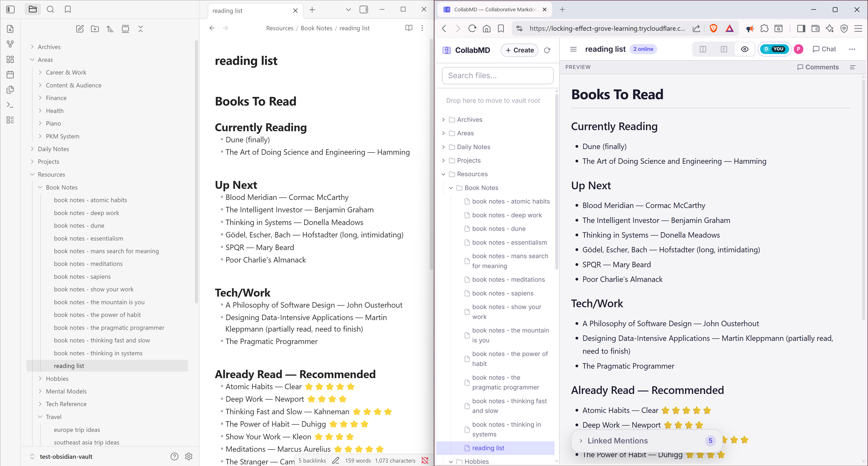Click sync status icon in Obsidian status bar
The image size is (868, 466).
tap(425, 460)
